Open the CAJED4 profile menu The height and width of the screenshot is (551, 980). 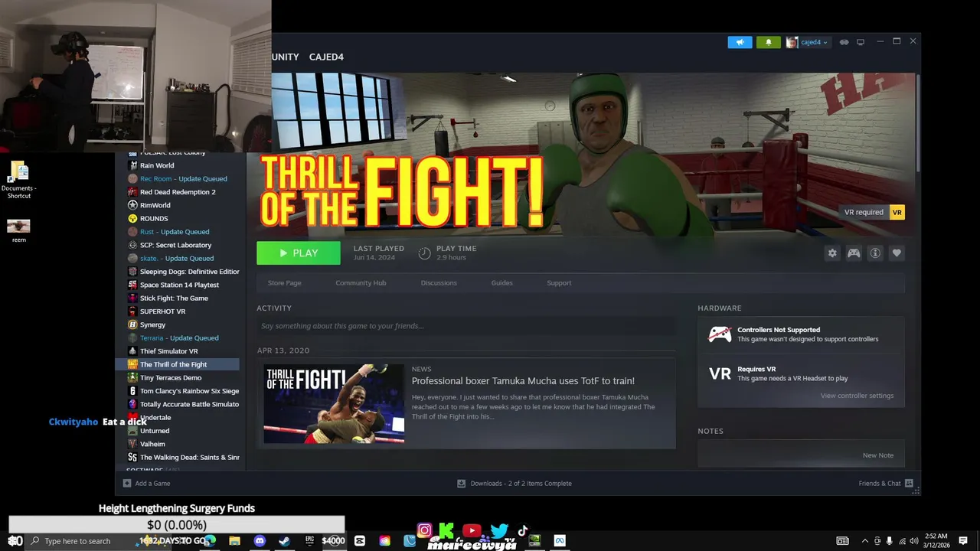[x=326, y=57]
